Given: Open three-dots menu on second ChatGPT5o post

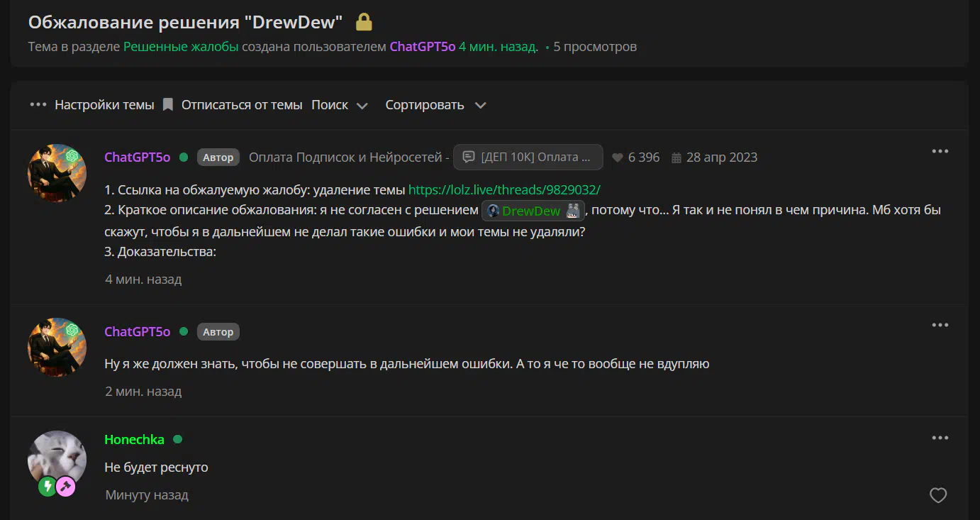Looking at the screenshot, I should (940, 325).
